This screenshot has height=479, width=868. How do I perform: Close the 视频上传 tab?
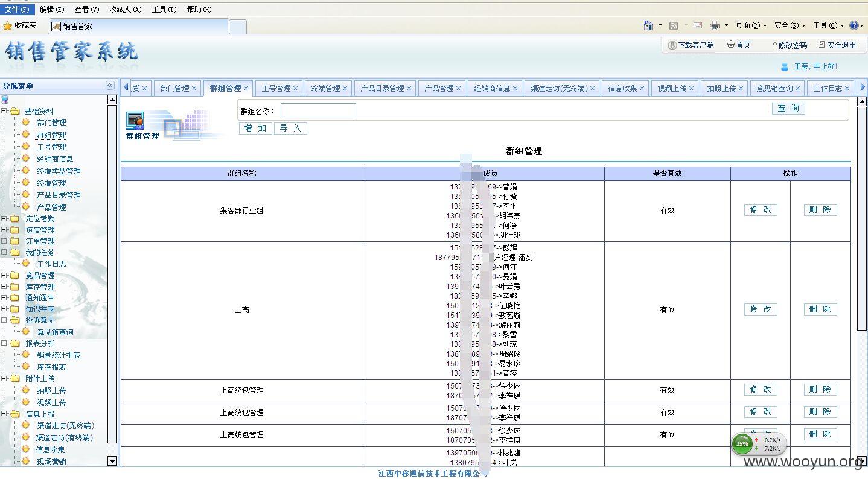coord(691,89)
